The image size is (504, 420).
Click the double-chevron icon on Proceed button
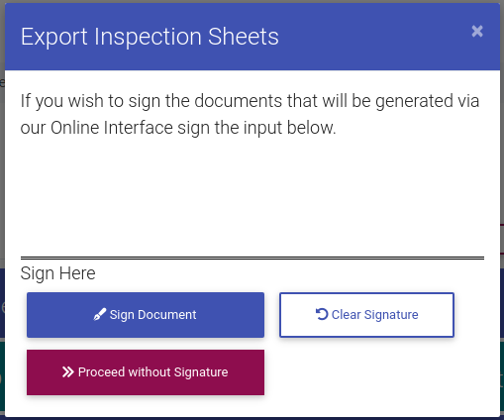tap(67, 372)
